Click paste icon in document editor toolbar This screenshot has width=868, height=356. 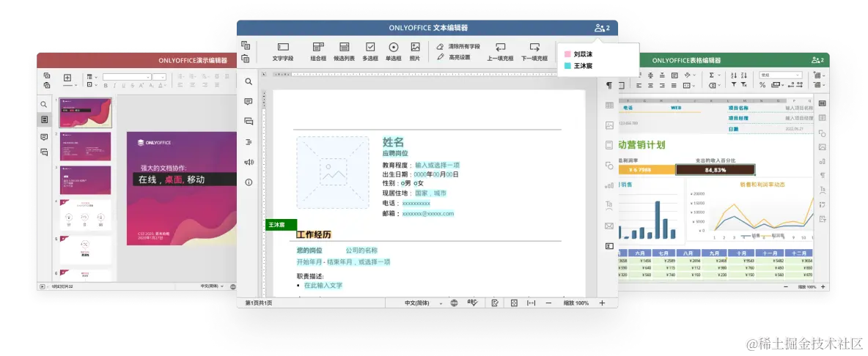pyautogui.click(x=246, y=59)
